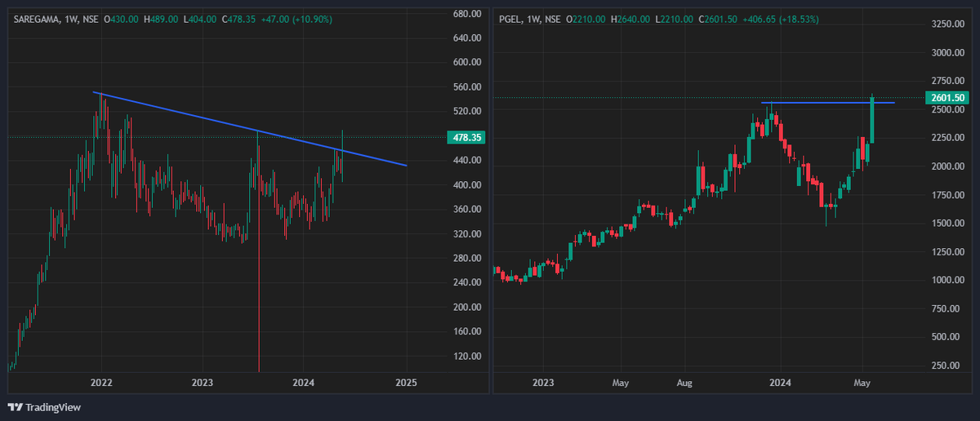Select the blue horizontal resistance line on PGEL
This screenshot has width=980, height=421.
click(x=827, y=103)
